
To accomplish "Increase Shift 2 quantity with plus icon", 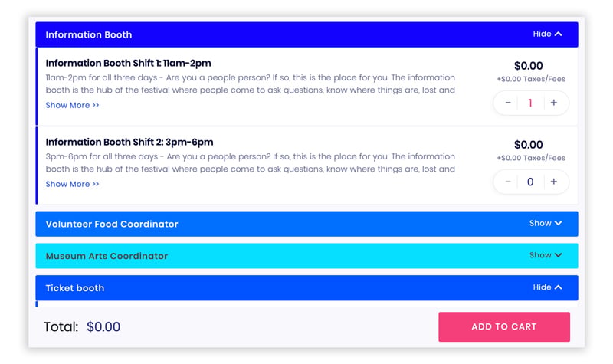I will tap(553, 182).
